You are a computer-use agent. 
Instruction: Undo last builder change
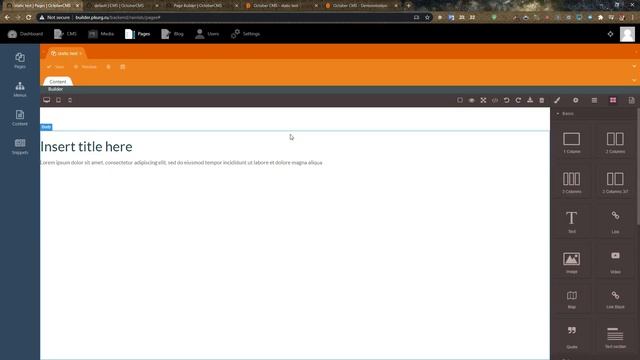pos(507,100)
